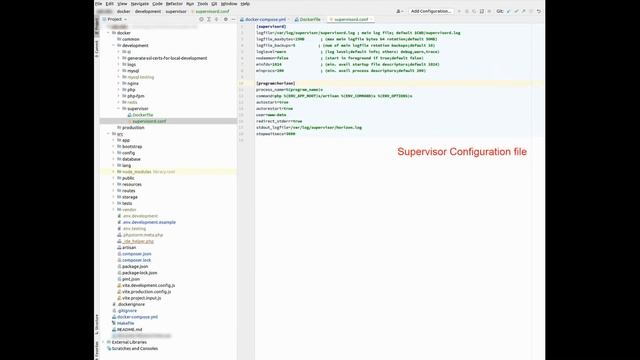Expand the app folder arrow

click(x=113, y=140)
